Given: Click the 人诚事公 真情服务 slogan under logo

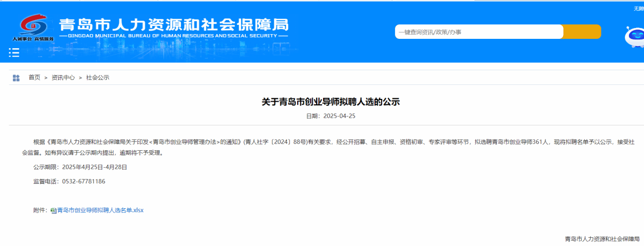Looking at the screenshot, I should (33, 39).
